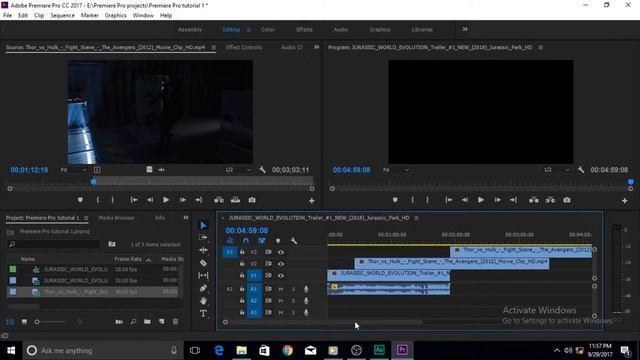Toggle Linked Selection in timeline
The image size is (640, 360).
click(x=262, y=241)
